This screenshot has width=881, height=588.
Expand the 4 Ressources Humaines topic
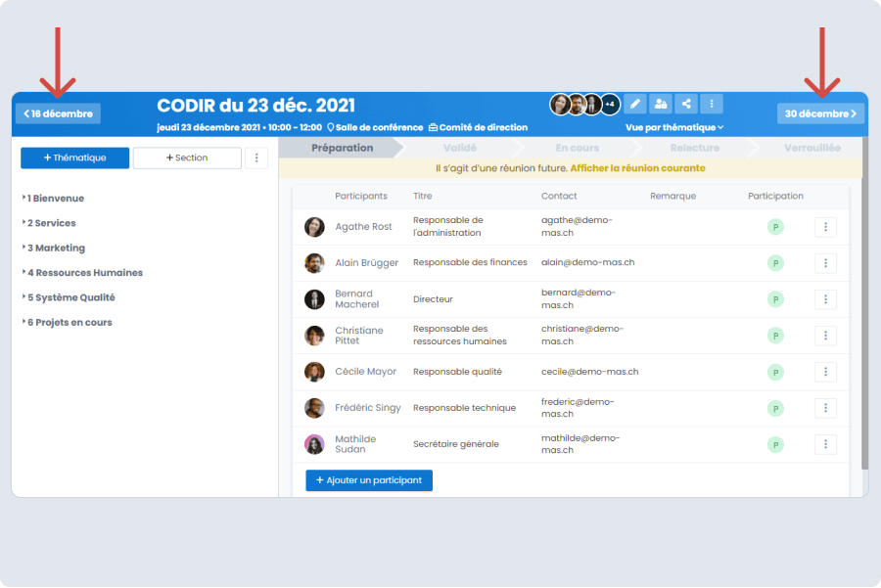tap(84, 273)
